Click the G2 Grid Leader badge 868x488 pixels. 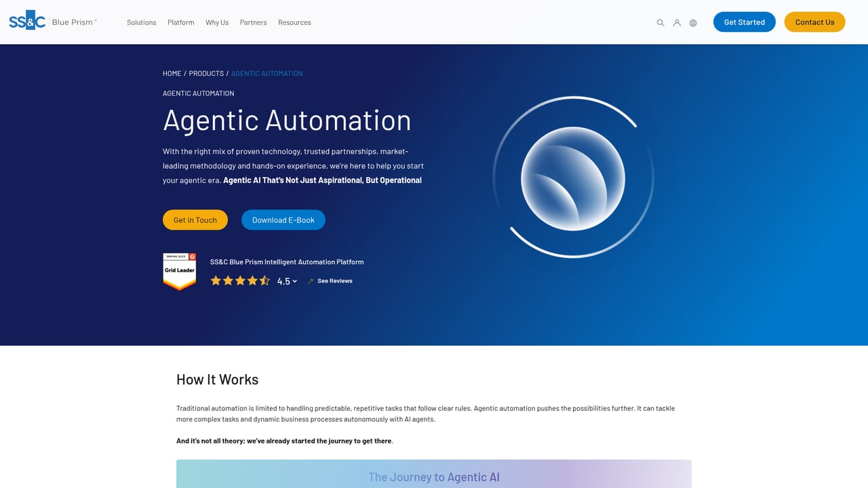[180, 271]
